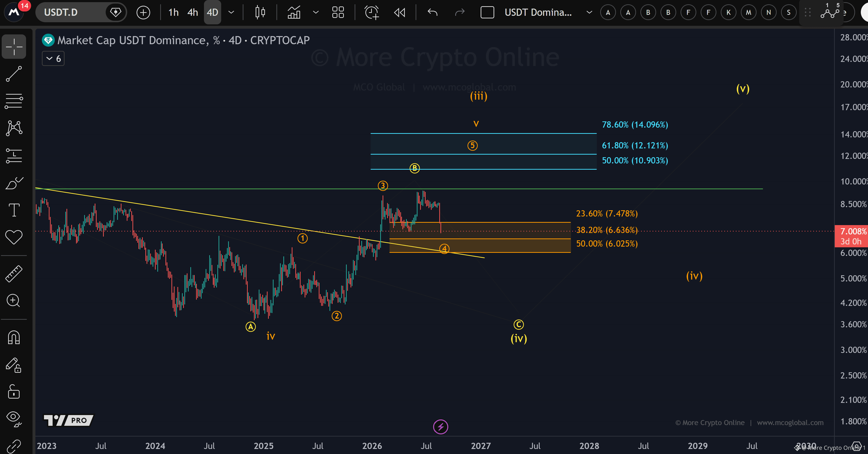This screenshot has width=868, height=454.
Task: Open profile menu with 14 notifications
Action: (x=14, y=12)
